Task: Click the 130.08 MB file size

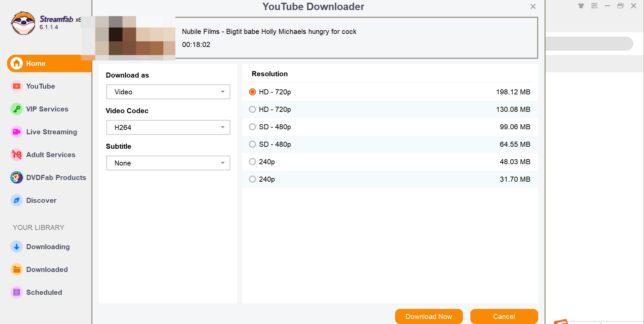Action: [513, 109]
